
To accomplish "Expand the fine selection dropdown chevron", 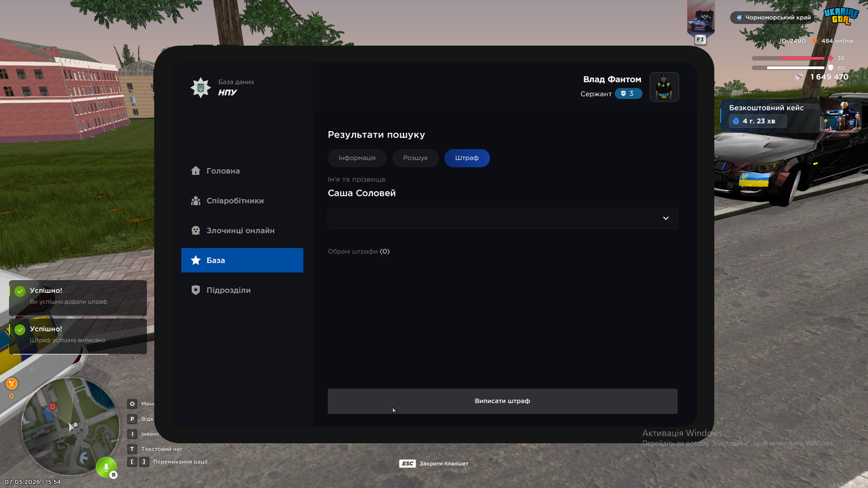I will pos(666,218).
